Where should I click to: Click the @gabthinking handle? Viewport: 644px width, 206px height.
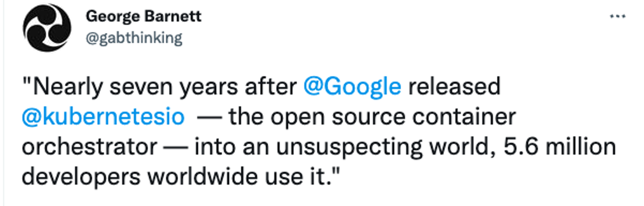coord(134,38)
